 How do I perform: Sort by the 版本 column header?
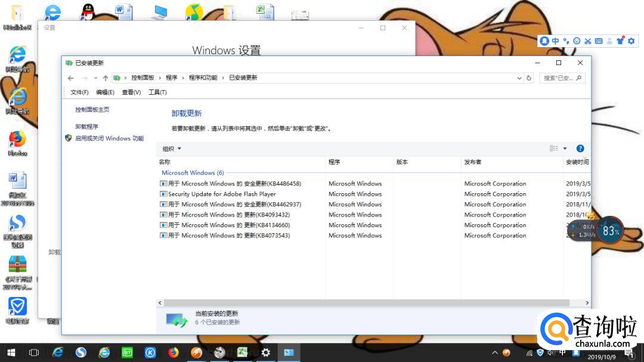427,162
